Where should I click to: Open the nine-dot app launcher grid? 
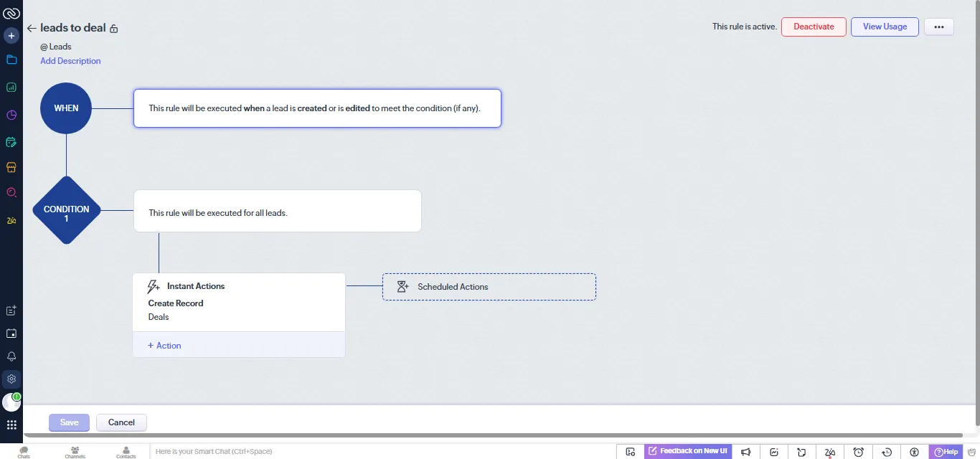pyautogui.click(x=11, y=425)
